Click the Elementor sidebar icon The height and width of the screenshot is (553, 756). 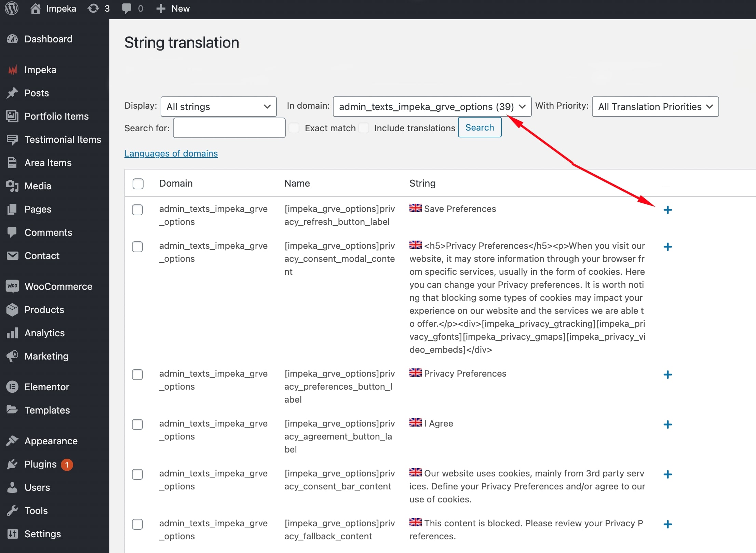click(12, 387)
